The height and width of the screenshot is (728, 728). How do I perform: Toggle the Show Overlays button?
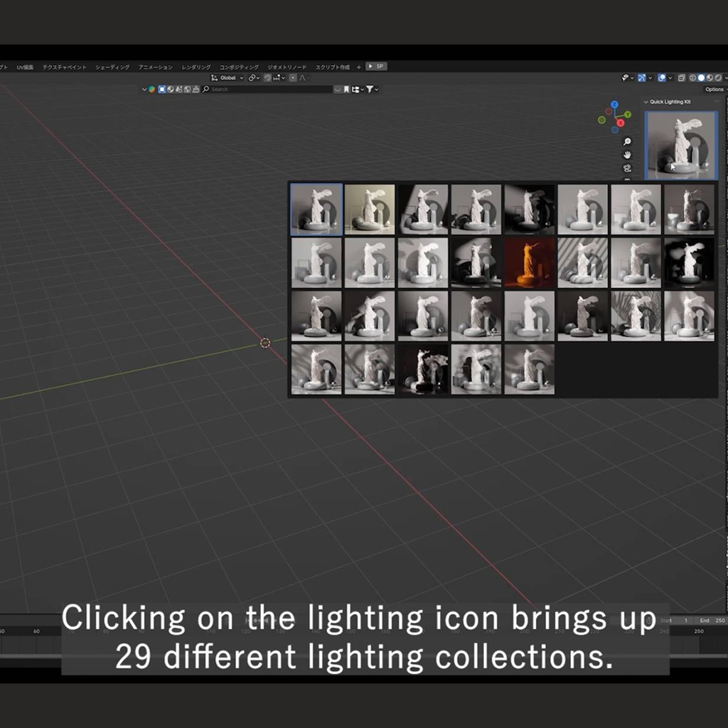point(661,78)
